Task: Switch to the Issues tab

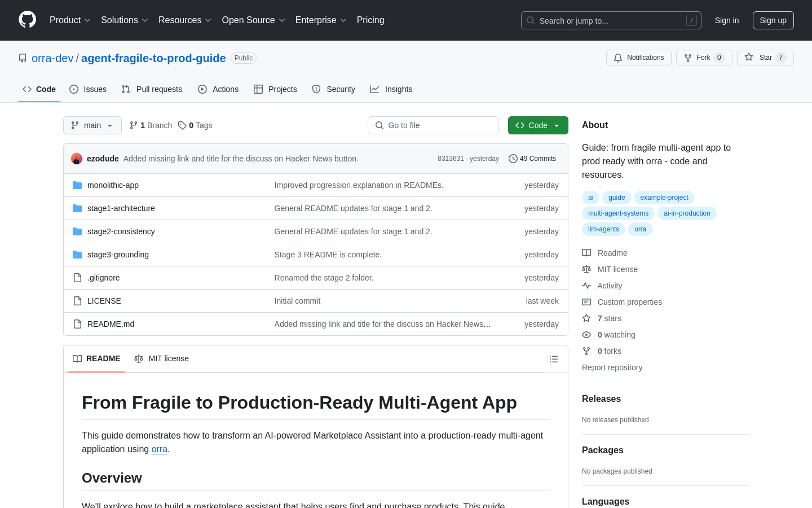Action: coord(88,89)
